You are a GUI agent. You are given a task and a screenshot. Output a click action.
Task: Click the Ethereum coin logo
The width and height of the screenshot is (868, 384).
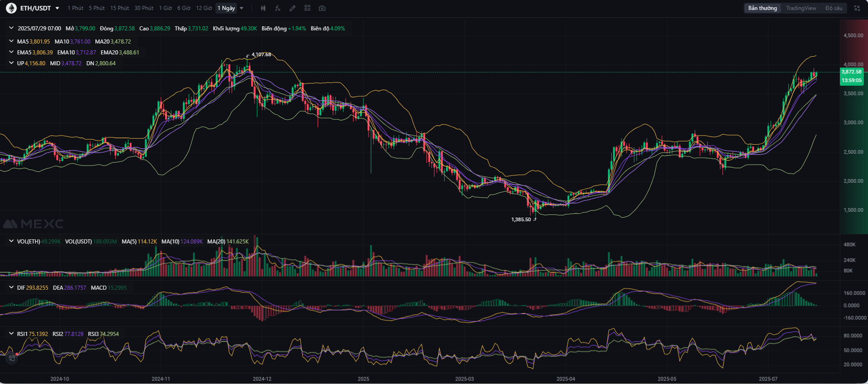[11, 8]
